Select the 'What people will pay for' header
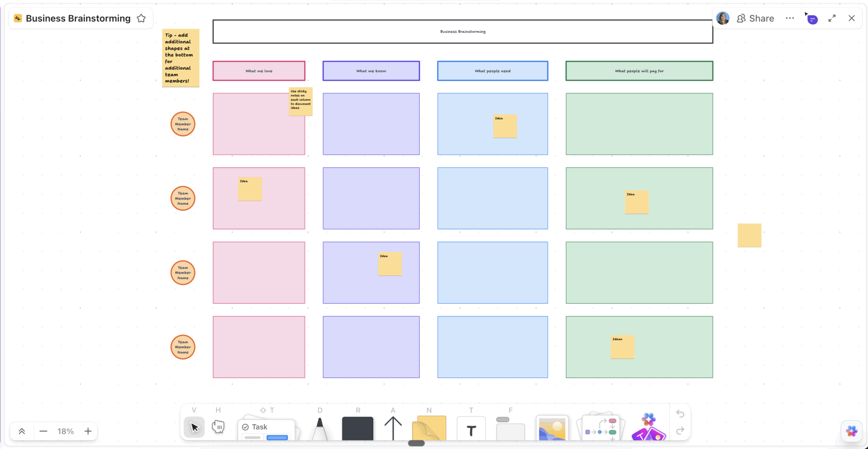Screen dimensions: 868x449 pyautogui.click(x=639, y=71)
